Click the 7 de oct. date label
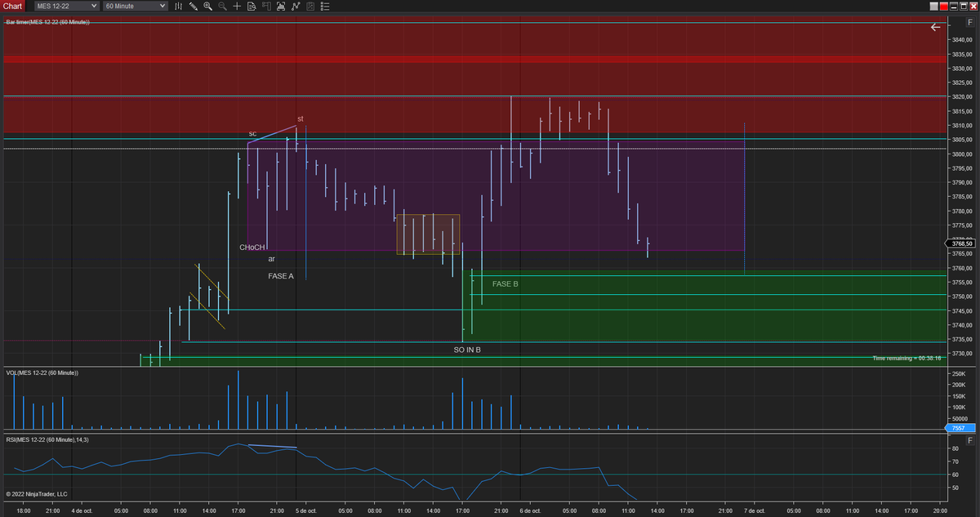 756,510
